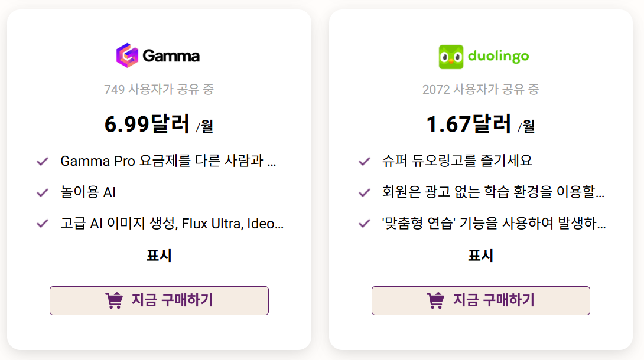Image resolution: width=644 pixels, height=360 pixels.
Task: Expand Duolingo's hidden features with '표시'
Action: click(480, 256)
